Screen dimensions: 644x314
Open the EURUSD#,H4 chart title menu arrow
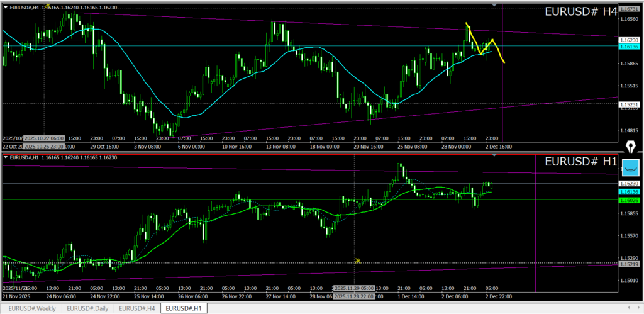tap(6, 7)
